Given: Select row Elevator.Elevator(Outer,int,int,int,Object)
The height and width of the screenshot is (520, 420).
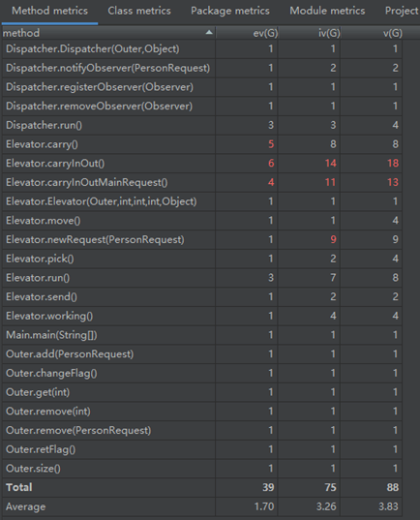Looking at the screenshot, I should click(x=202, y=201).
